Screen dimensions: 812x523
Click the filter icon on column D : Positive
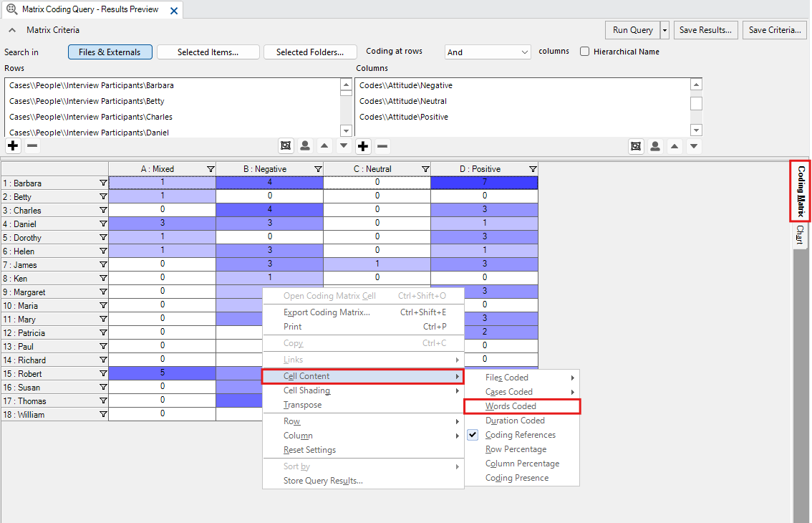(533, 169)
